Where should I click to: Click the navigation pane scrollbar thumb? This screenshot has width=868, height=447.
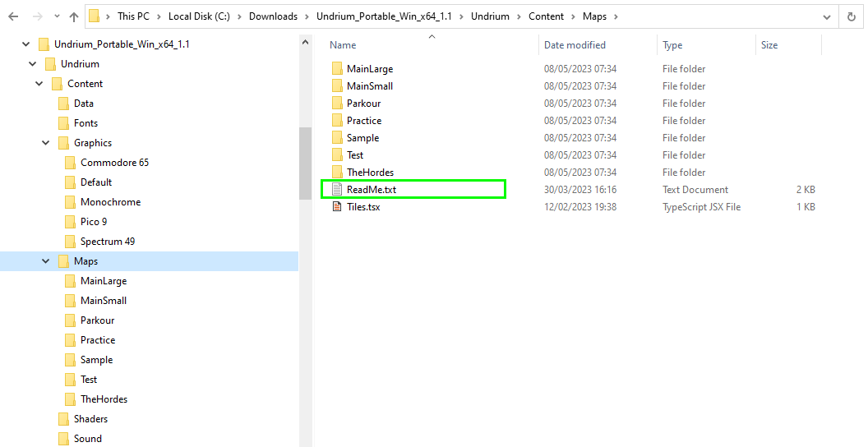306,164
